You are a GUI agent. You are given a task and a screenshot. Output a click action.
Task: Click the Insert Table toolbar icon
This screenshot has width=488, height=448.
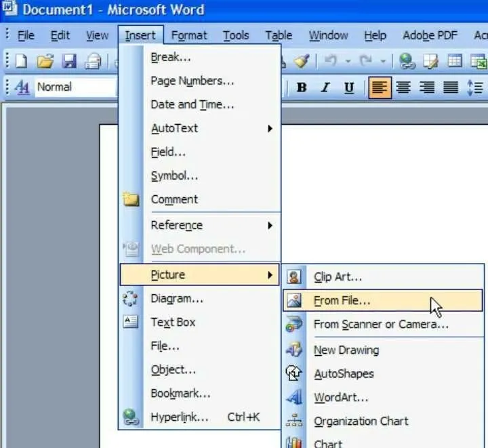click(x=455, y=61)
